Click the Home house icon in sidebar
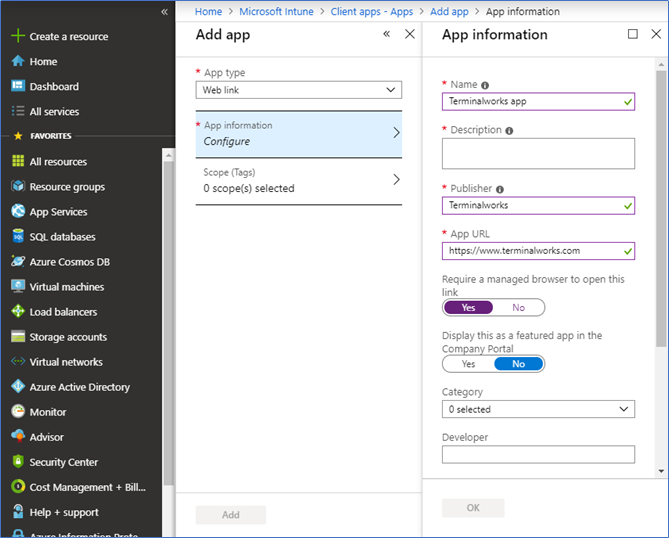Viewport: 669px width, 538px height. click(18, 61)
